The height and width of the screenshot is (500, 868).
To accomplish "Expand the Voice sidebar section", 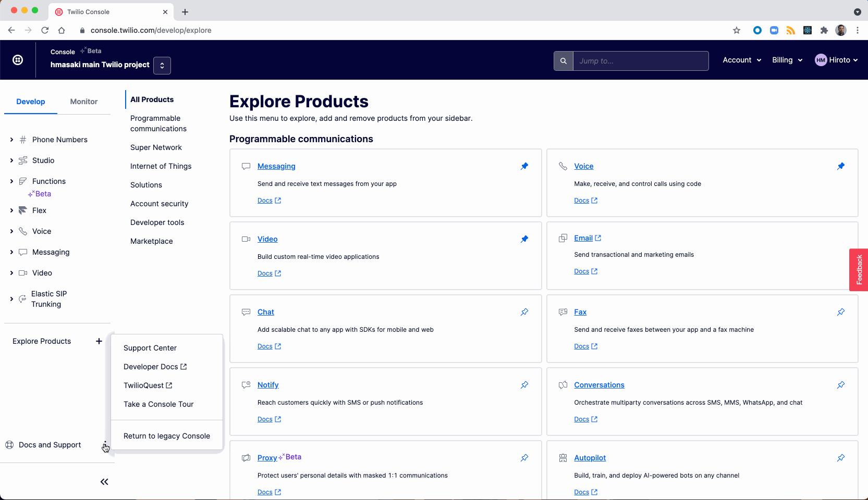I will point(11,231).
